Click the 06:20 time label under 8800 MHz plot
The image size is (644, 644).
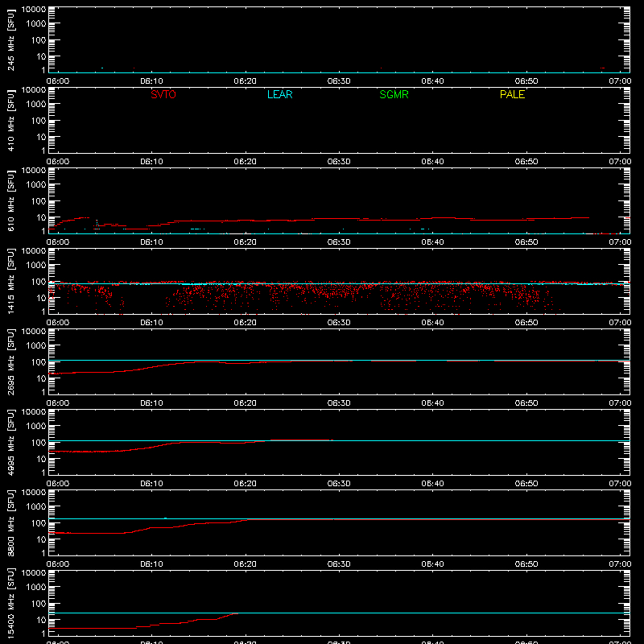(246, 564)
